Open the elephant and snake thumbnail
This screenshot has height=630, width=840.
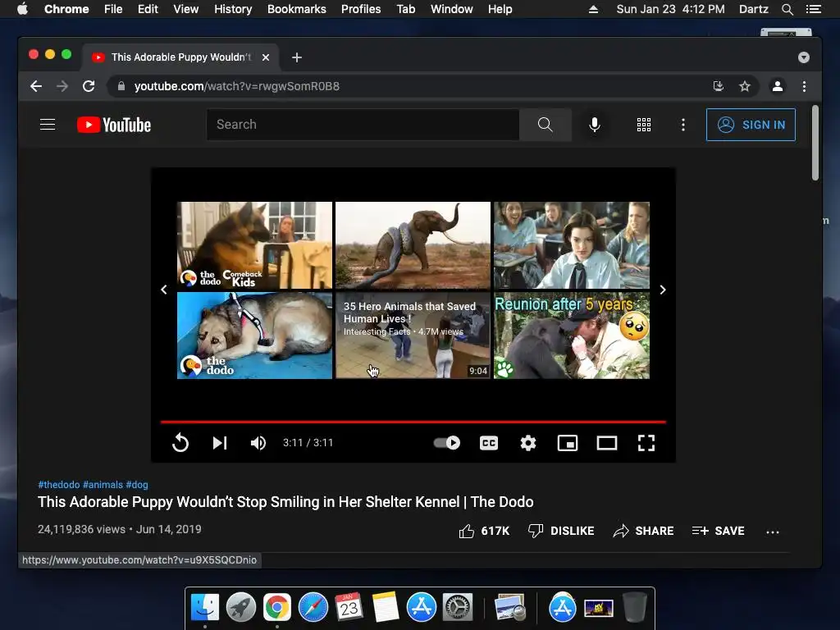point(413,245)
